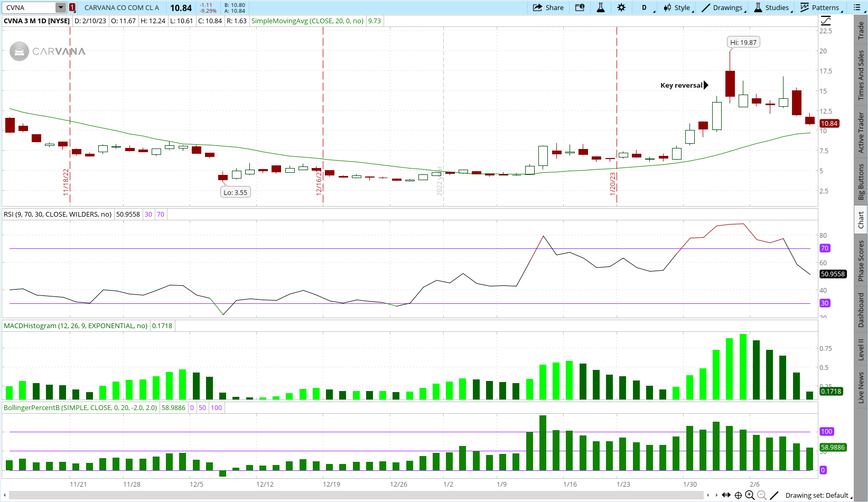The height and width of the screenshot is (502, 868).
Task: Click the 12/16/22 dashed date marker
Action: point(319,182)
